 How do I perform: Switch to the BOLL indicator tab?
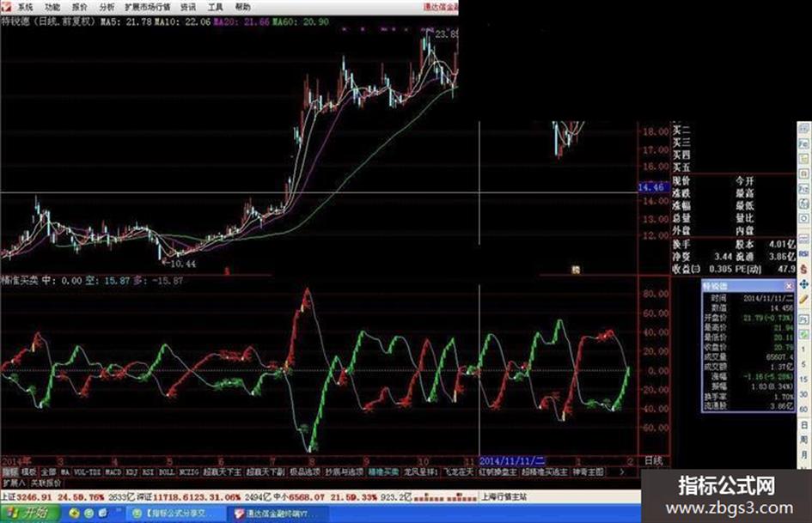pos(166,471)
